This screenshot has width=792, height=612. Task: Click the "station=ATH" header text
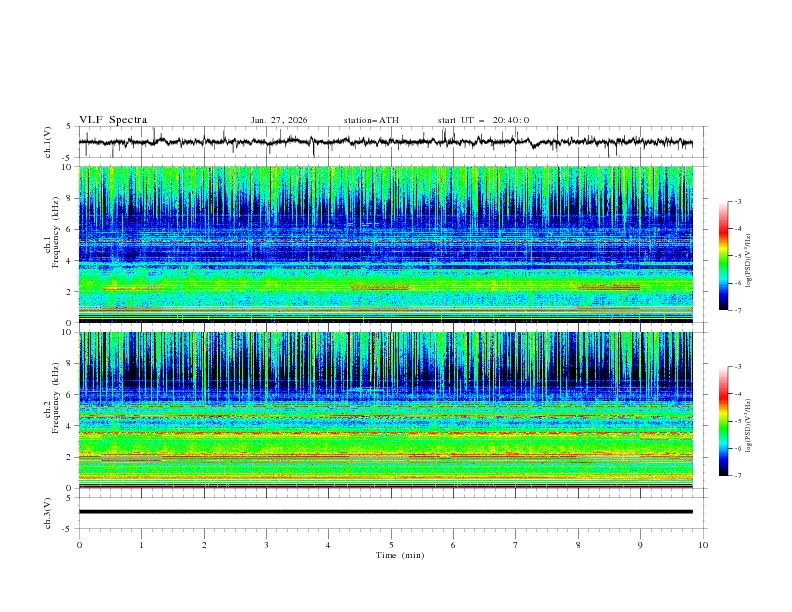point(371,120)
